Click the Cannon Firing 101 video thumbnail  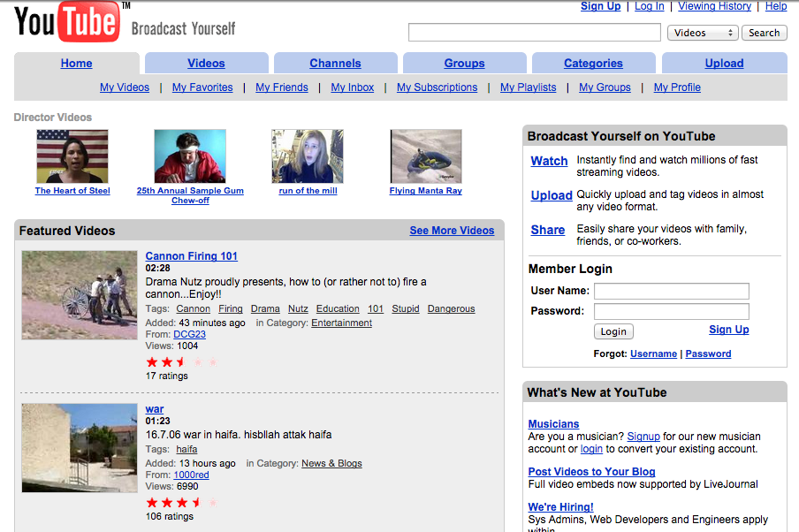pyautogui.click(x=80, y=295)
